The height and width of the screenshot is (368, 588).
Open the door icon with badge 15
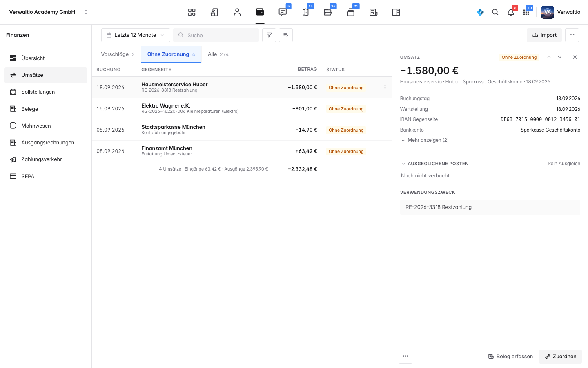click(305, 12)
